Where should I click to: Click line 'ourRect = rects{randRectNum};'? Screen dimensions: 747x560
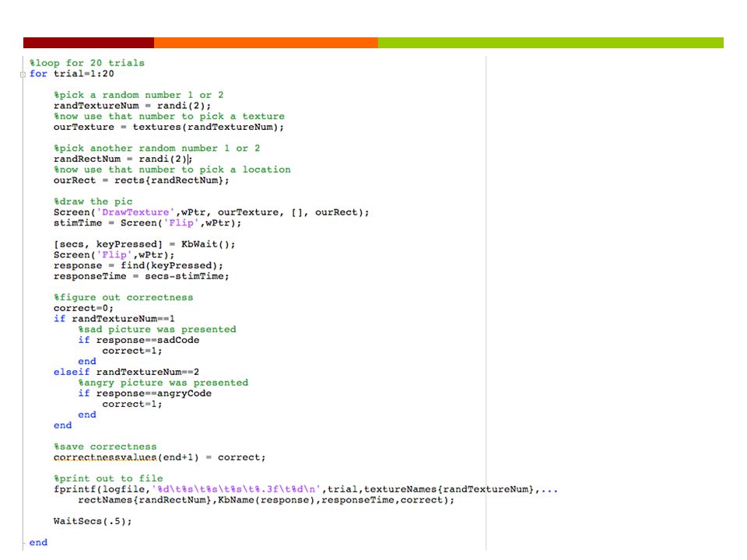[x=141, y=180]
